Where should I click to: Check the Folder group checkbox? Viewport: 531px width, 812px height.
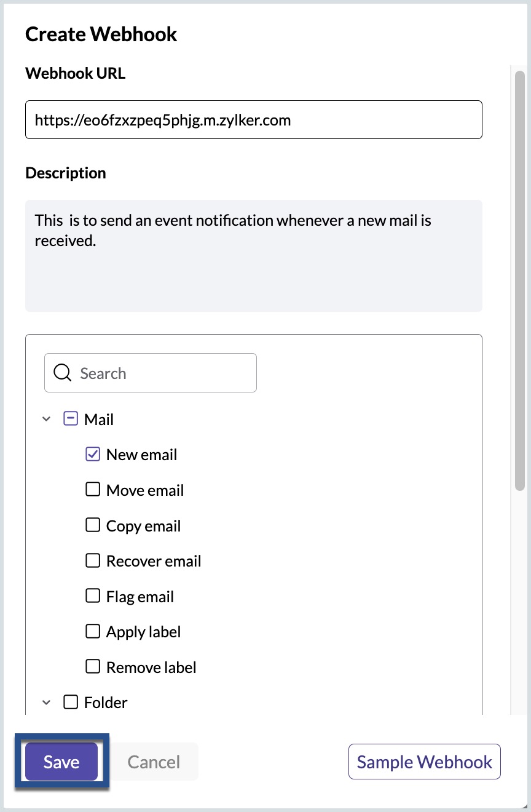pos(71,702)
